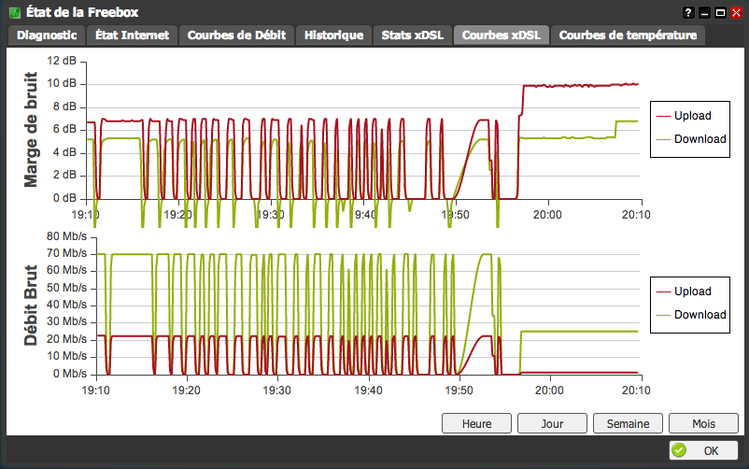Click the 20:00 label on noise chart
Viewport: 749px width, 469px height.
pyautogui.click(x=547, y=215)
